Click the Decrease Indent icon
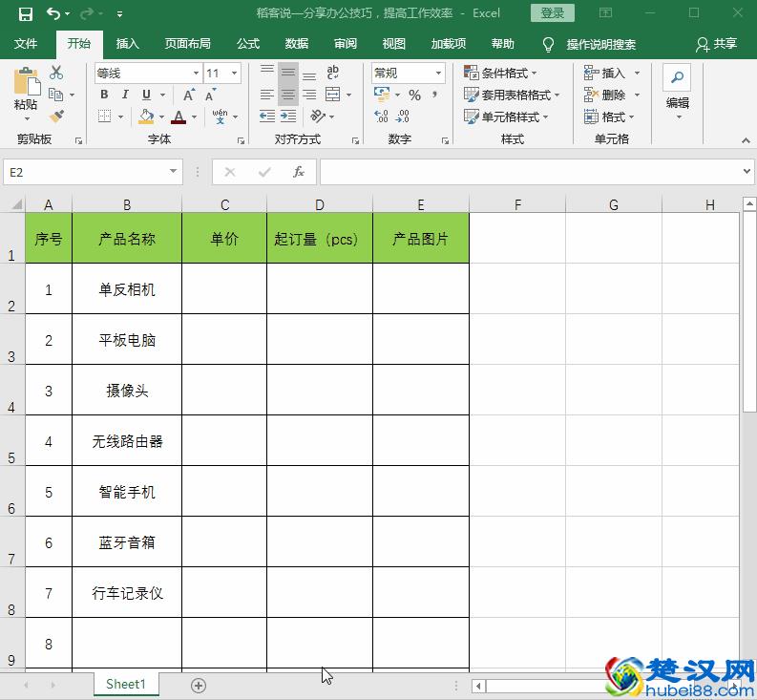 point(267,117)
